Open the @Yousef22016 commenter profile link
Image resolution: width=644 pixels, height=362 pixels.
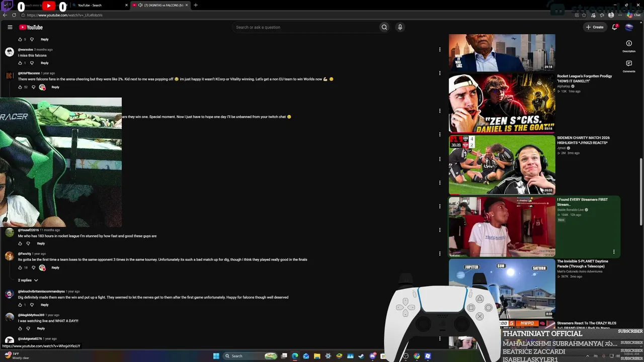click(x=28, y=230)
